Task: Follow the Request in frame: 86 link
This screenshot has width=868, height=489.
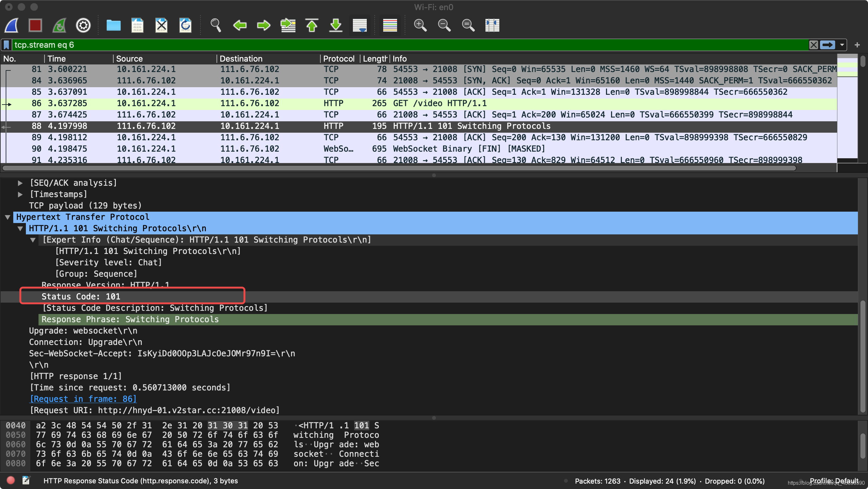Action: [83, 399]
